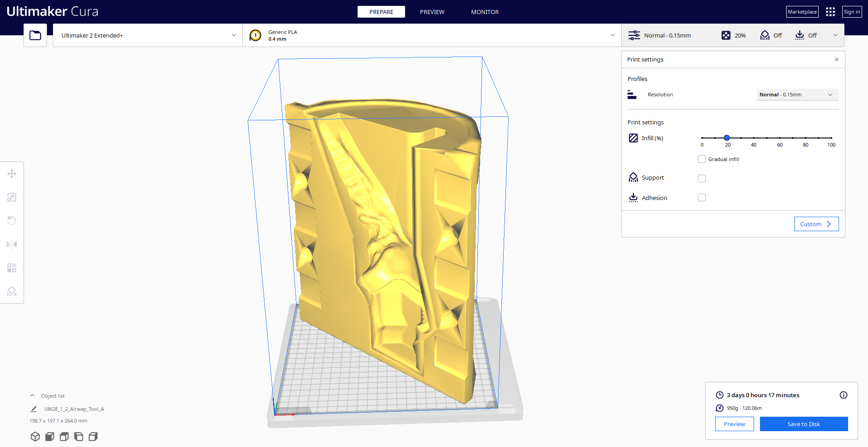Select the Scale tool
Viewport: 868px width, 447px height.
12,197
